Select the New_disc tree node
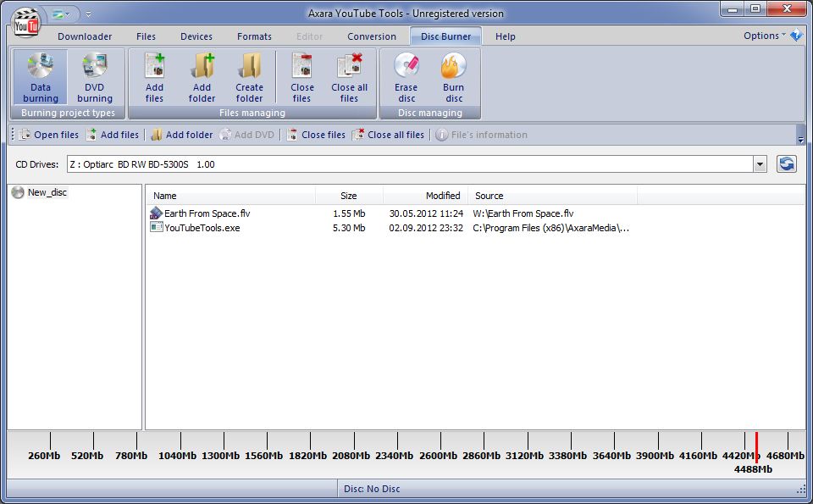The width and height of the screenshot is (813, 504). 47,192
